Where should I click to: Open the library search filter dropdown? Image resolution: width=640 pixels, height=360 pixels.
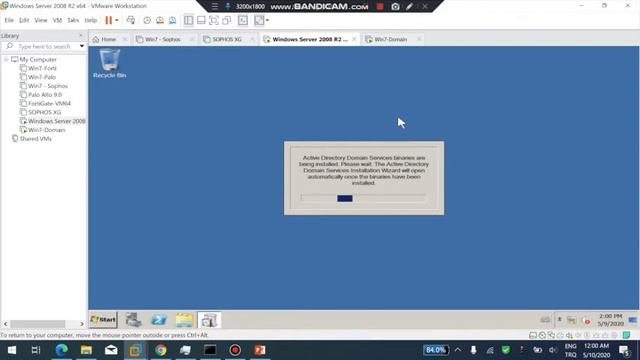[82, 46]
